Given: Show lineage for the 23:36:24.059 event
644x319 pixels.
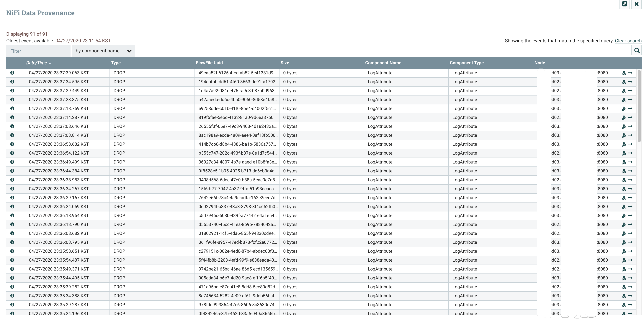Looking at the screenshot, I should (x=624, y=207).
